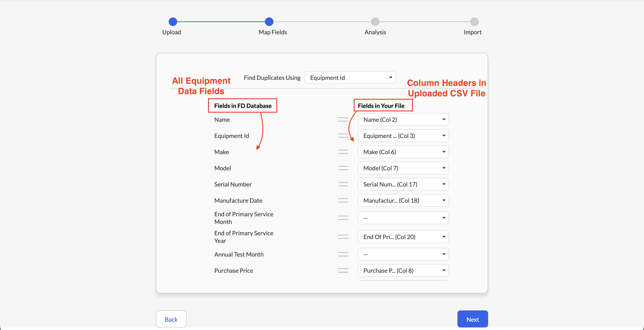Jump to the Analysis step

pos(375,32)
